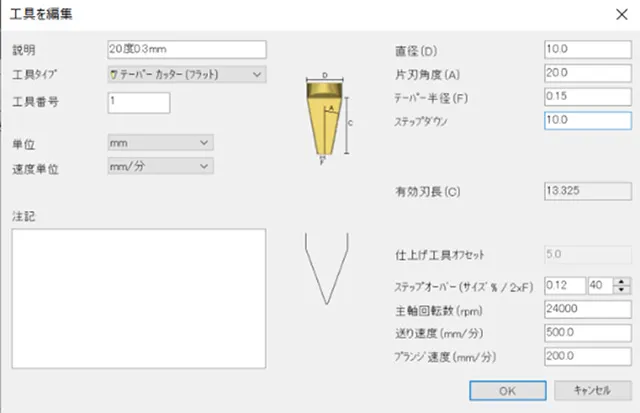
Task: Select the 送り速度 input field
Action: [587, 332]
